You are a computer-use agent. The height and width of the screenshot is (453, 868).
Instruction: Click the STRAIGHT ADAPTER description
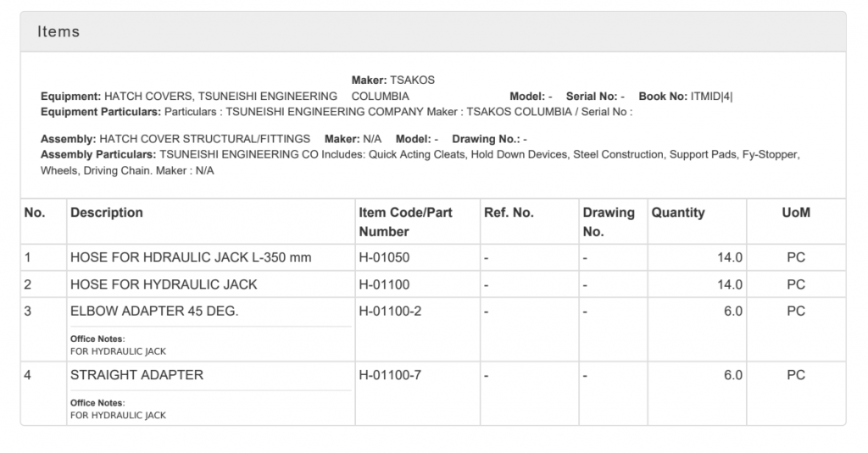(136, 375)
